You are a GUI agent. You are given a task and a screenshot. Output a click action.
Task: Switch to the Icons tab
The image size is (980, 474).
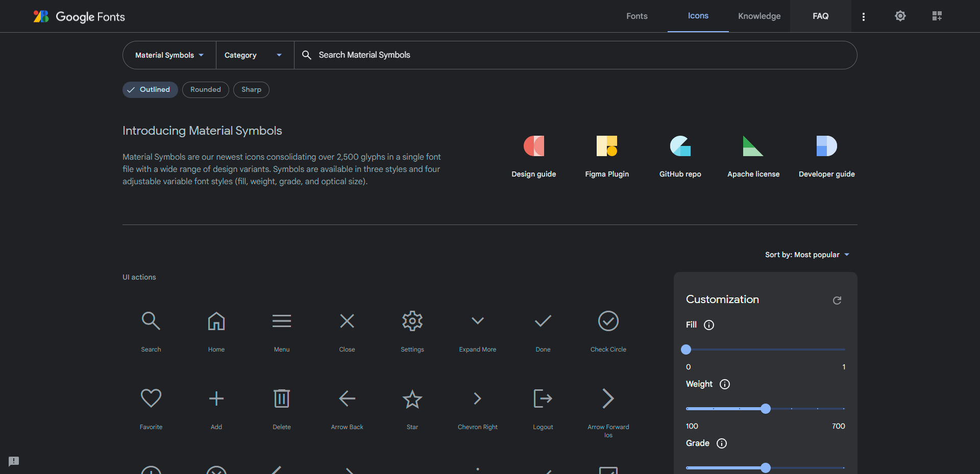[698, 16]
